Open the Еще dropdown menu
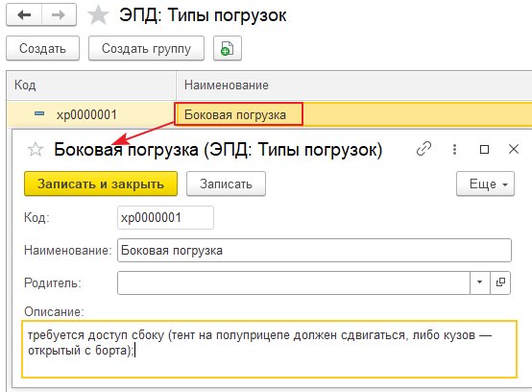This screenshot has height=392, width=532. tap(485, 184)
